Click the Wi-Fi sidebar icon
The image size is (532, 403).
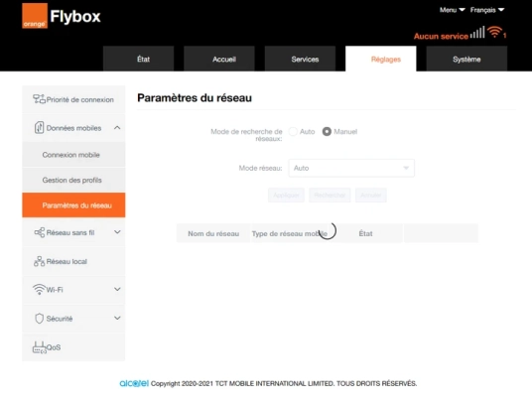[x=39, y=290]
